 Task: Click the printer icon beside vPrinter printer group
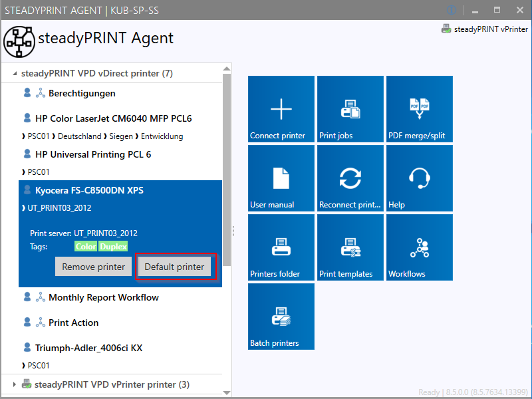(x=27, y=384)
